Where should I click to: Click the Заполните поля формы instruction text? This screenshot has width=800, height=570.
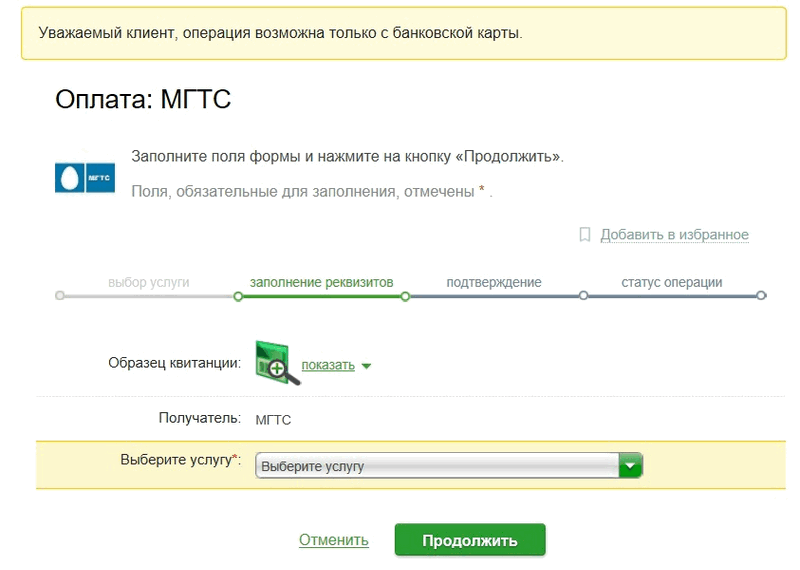(347, 156)
